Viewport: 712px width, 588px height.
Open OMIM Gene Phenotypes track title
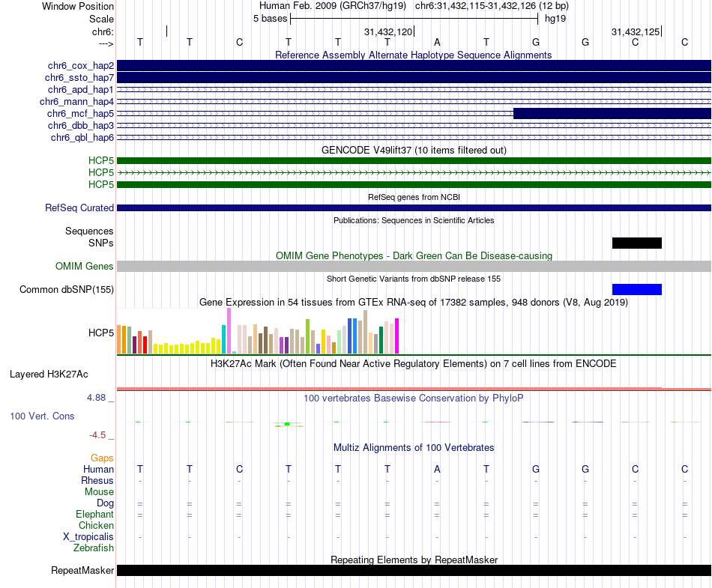(414, 255)
